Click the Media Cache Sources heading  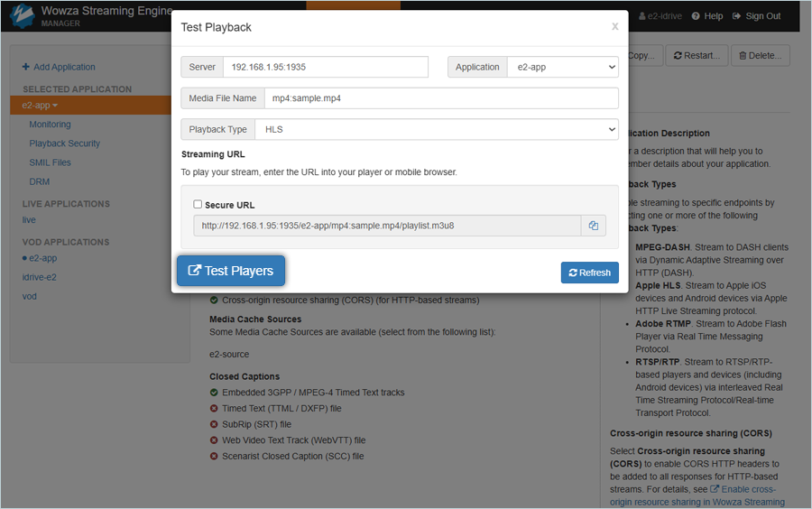[255, 319]
